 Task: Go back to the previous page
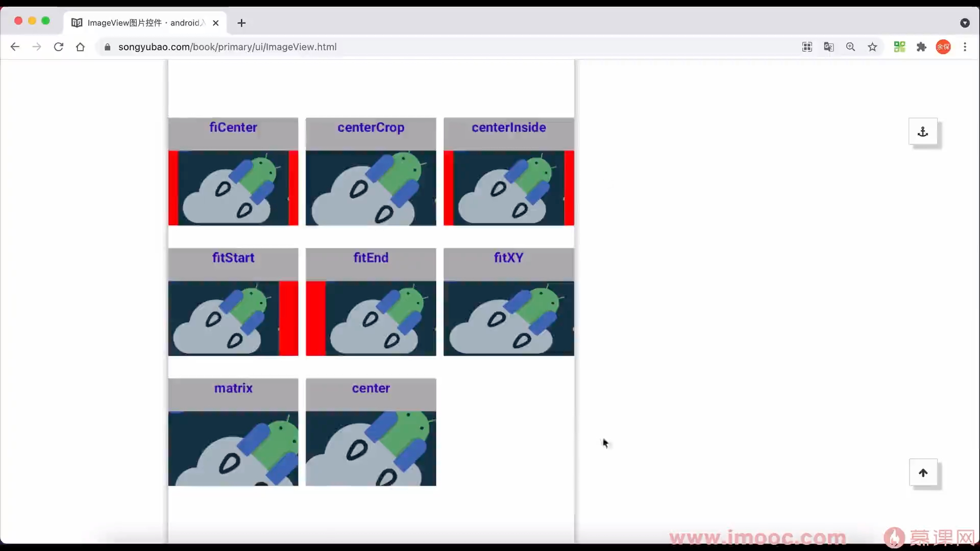pos(15,47)
